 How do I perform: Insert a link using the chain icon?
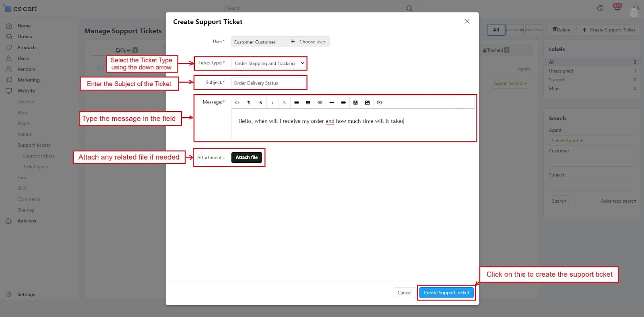coord(320,103)
